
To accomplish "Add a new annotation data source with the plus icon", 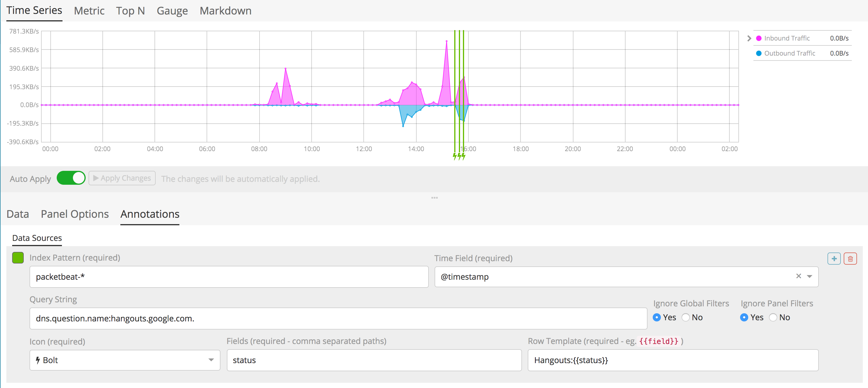I will [x=834, y=259].
